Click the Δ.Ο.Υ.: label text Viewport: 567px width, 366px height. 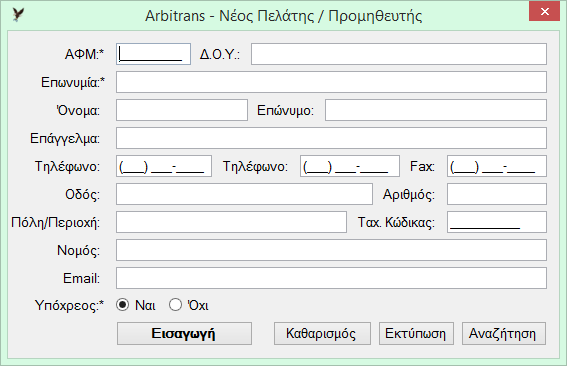(220, 54)
